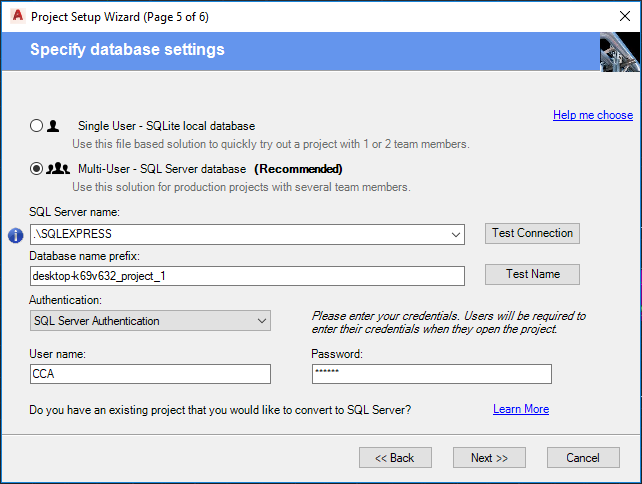642x484 pixels.
Task: Select Single User SQLite radio button
Action: [37, 126]
